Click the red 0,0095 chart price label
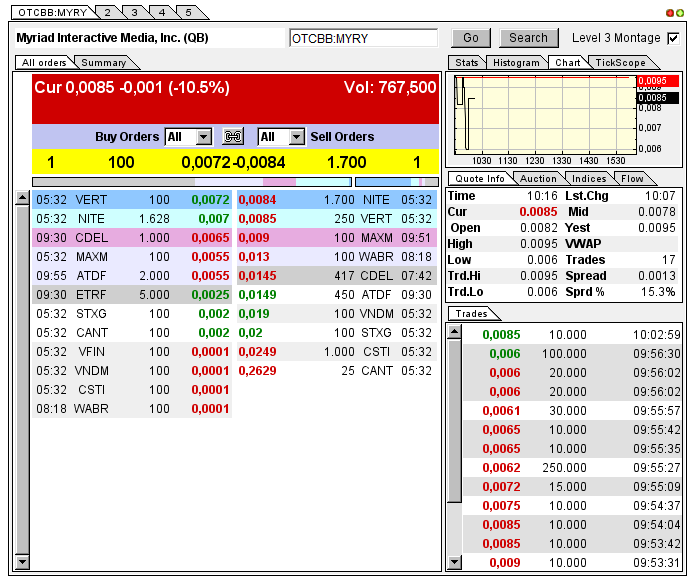The image size is (696, 579). pyautogui.click(x=658, y=81)
